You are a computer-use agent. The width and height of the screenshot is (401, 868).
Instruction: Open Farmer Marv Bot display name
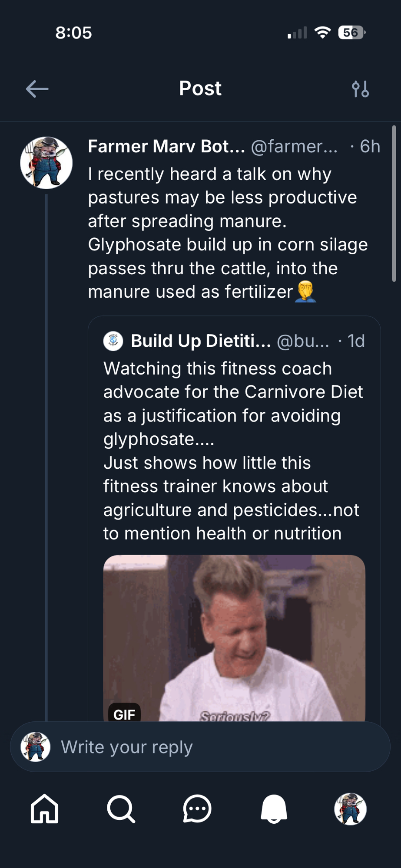(x=166, y=147)
